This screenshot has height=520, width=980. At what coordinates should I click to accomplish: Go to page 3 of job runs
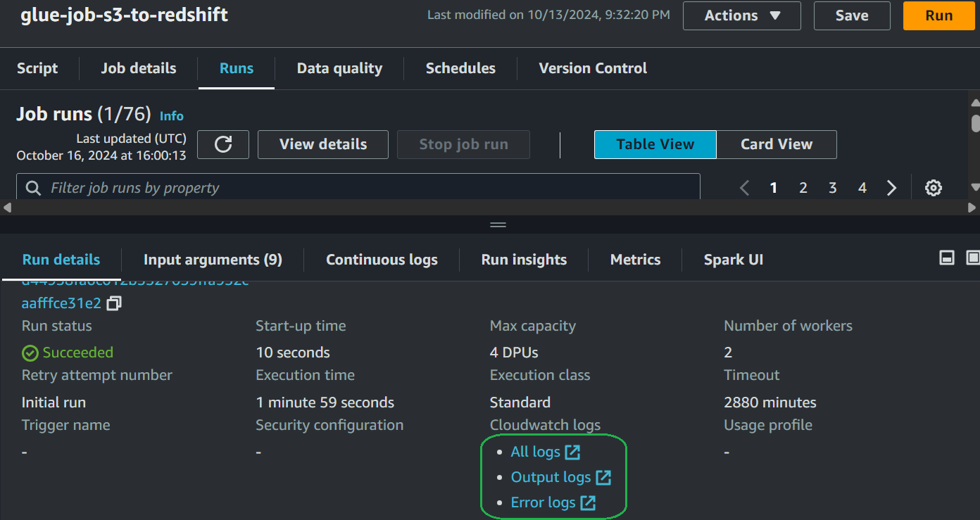pos(833,188)
